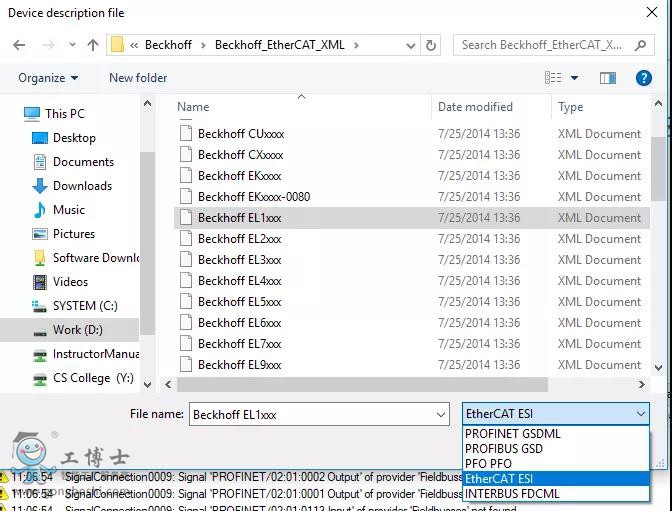Choose INTERBUS FDCML file type
This screenshot has width=672, height=511.
pyautogui.click(x=512, y=493)
